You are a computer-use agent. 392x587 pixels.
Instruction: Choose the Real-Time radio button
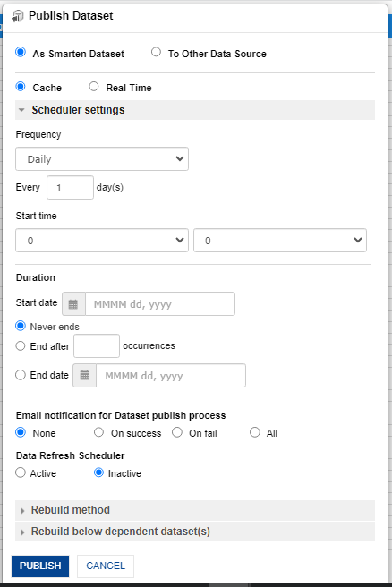(94, 87)
